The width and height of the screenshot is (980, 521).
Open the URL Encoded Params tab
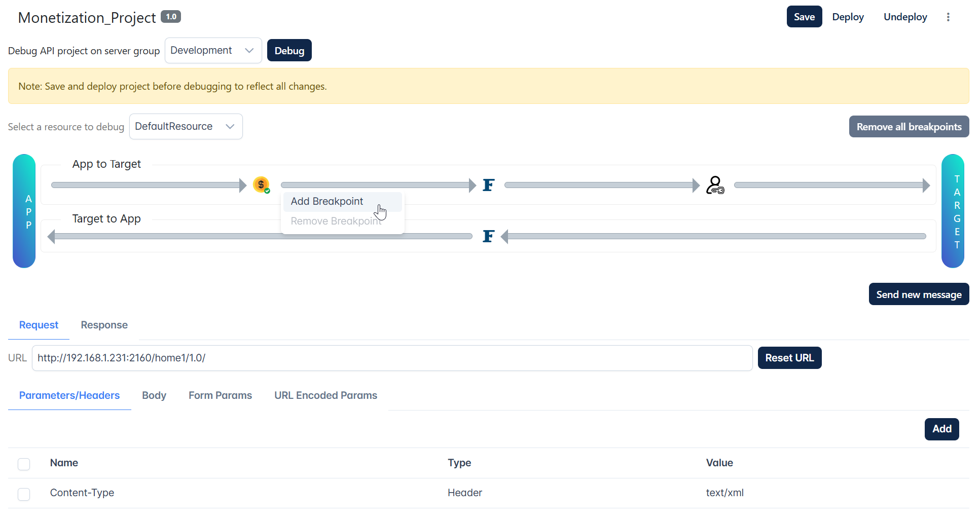pyautogui.click(x=325, y=395)
